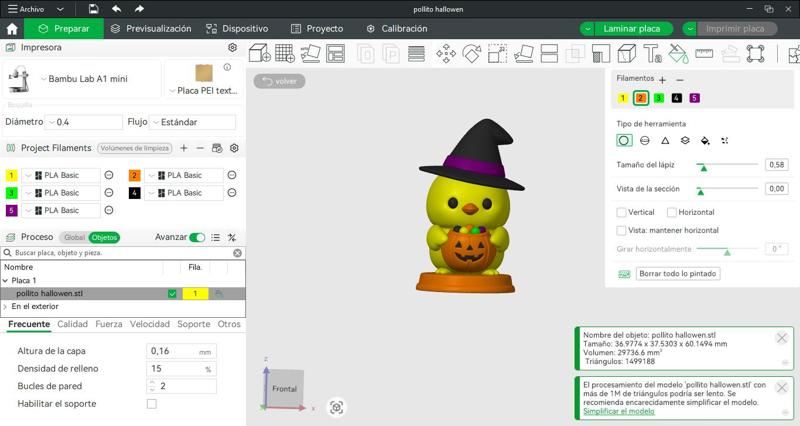This screenshot has height=426, width=800.
Task: Save the project with the floppy disk icon
Action: 93,9
